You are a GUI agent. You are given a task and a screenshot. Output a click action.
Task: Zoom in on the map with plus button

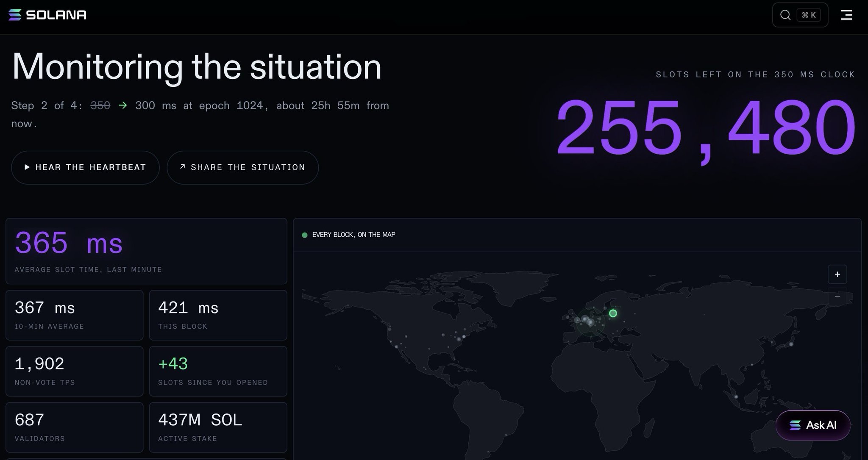(837, 274)
